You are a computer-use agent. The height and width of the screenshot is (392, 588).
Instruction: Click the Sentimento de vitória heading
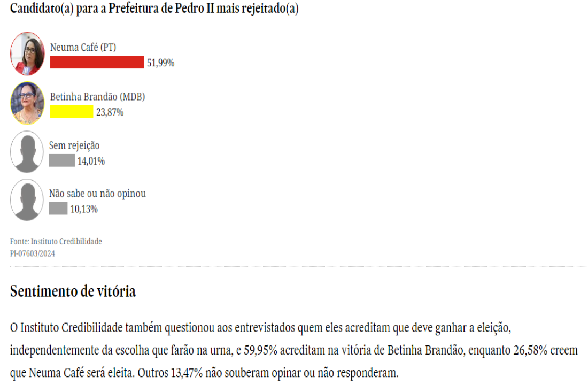click(x=73, y=291)
